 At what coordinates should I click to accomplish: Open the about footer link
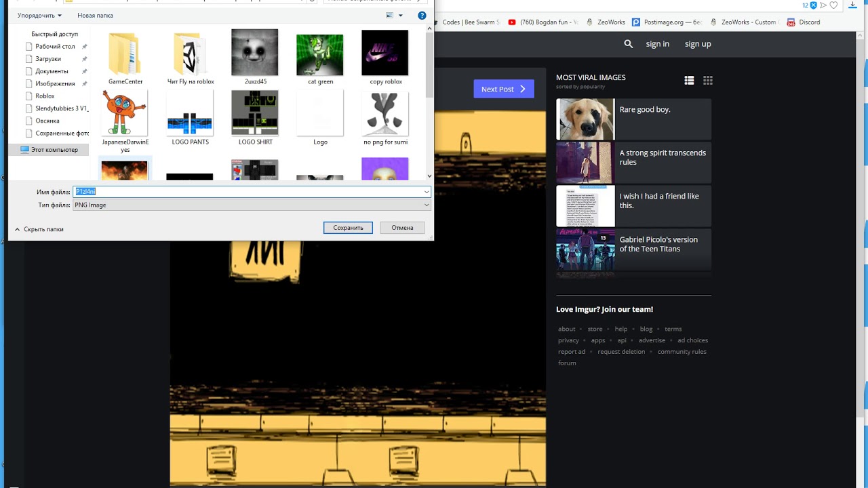click(x=567, y=329)
